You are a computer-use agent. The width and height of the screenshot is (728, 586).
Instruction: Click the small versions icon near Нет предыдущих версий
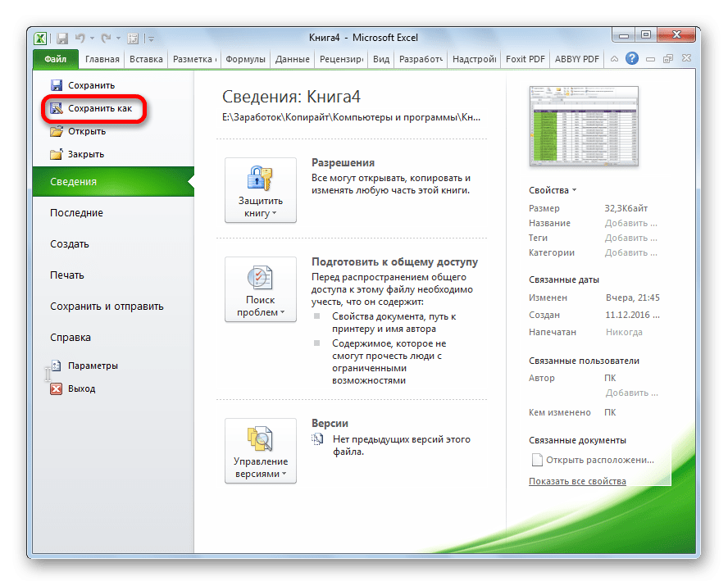tap(317, 439)
